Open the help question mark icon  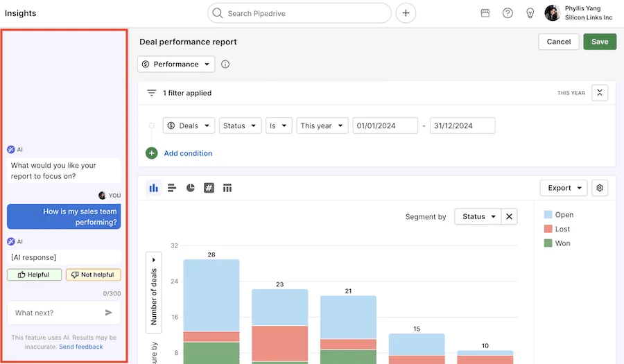point(508,13)
